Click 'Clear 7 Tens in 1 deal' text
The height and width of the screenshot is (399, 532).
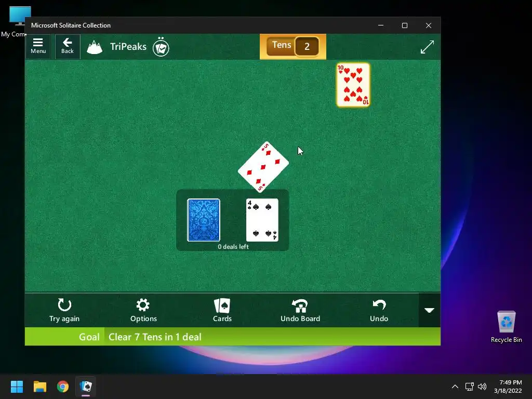tap(155, 337)
